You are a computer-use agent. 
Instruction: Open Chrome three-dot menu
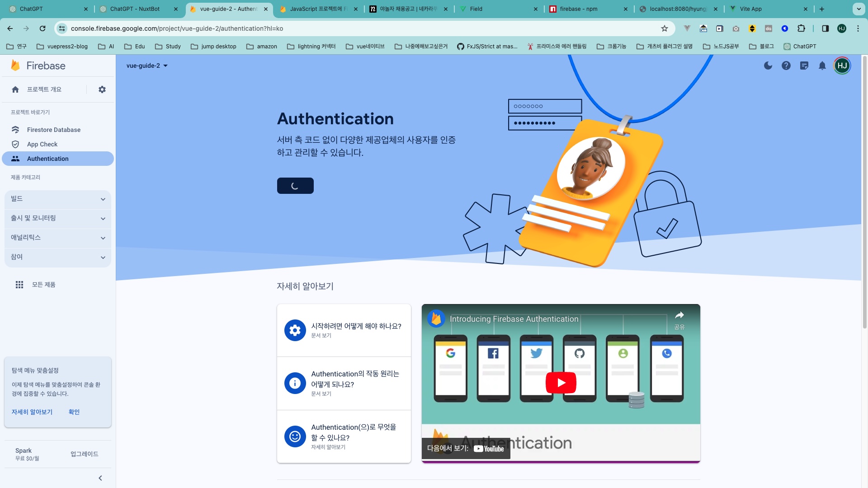click(858, 28)
